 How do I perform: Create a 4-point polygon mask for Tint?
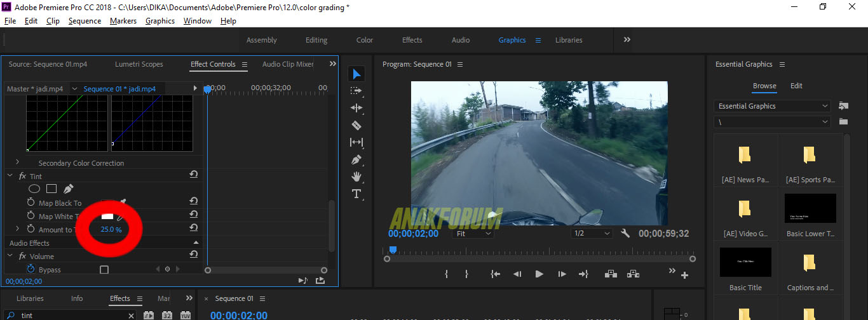(x=51, y=189)
